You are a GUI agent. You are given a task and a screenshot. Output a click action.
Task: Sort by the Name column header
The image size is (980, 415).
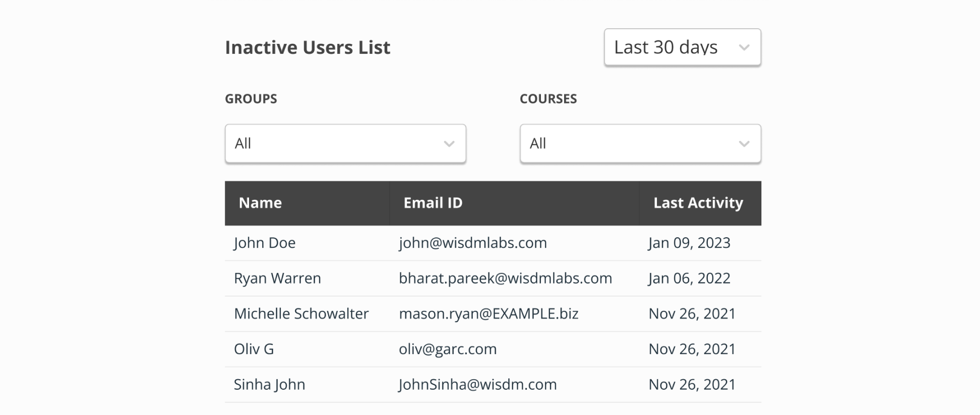[260, 203]
